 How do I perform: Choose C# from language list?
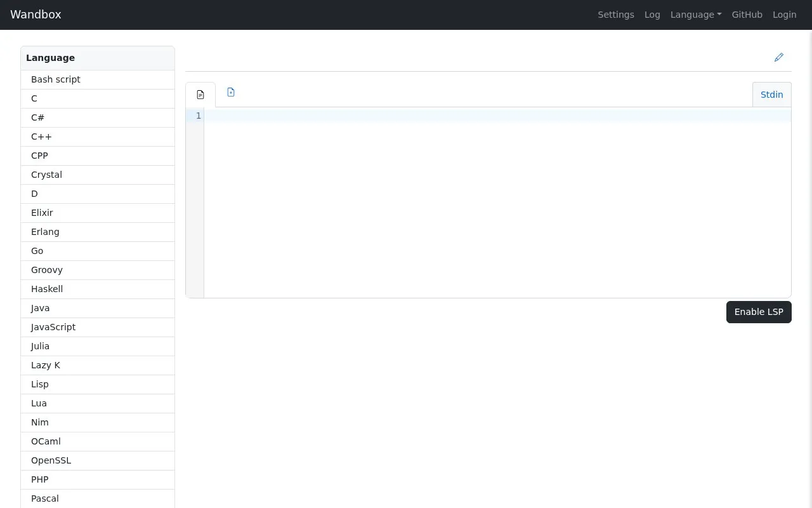(98, 117)
